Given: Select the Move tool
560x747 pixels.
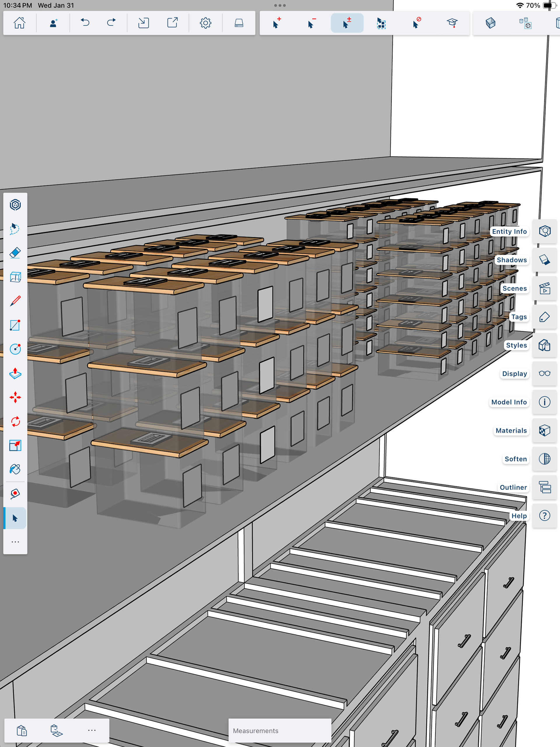Looking at the screenshot, I should pyautogui.click(x=15, y=397).
